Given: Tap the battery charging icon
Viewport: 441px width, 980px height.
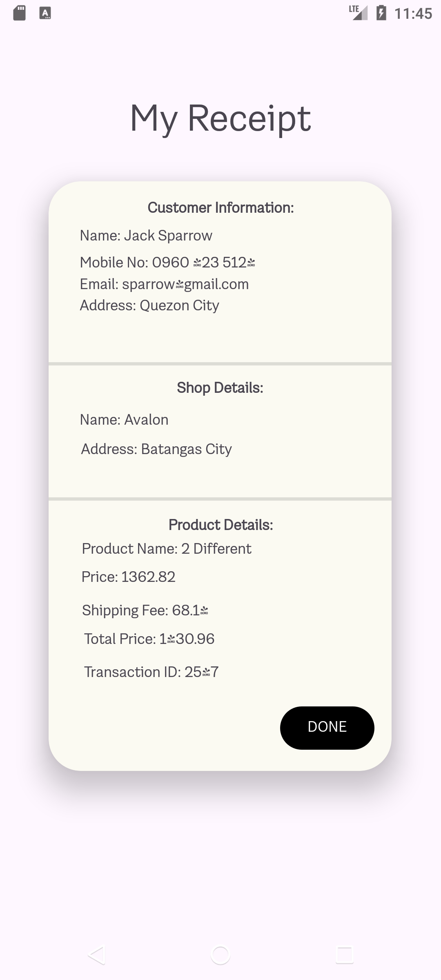Looking at the screenshot, I should point(381,13).
